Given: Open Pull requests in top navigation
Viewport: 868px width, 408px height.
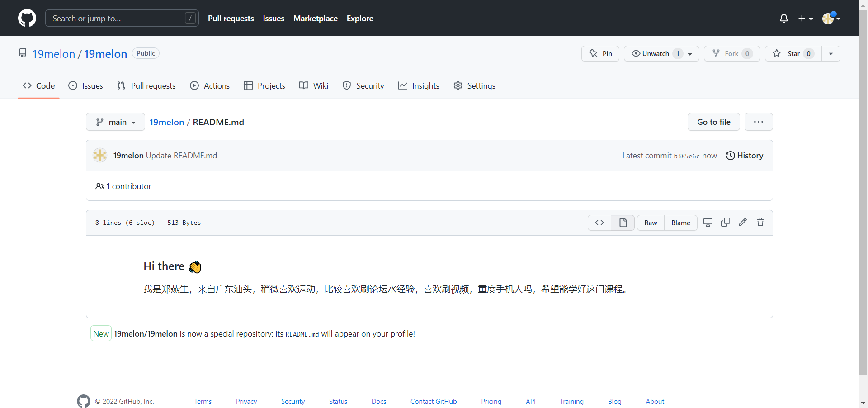Looking at the screenshot, I should coord(231,19).
